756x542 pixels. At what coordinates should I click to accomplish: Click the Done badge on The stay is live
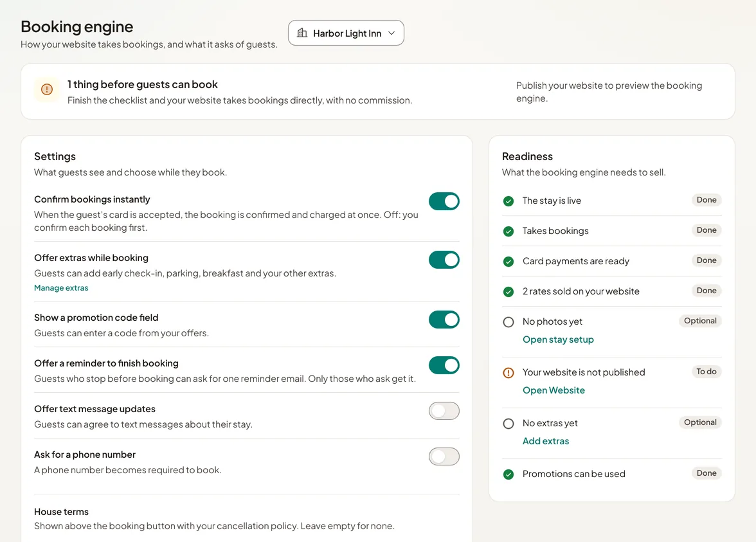click(706, 199)
